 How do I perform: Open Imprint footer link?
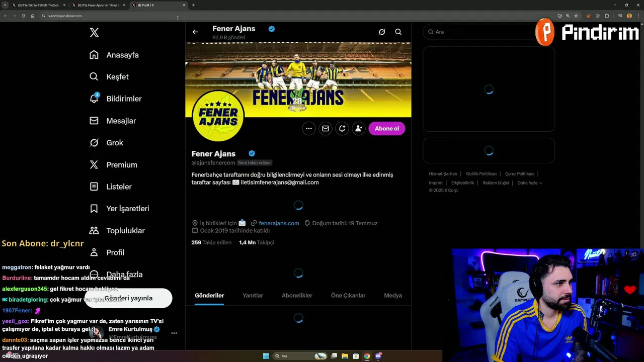click(x=436, y=183)
